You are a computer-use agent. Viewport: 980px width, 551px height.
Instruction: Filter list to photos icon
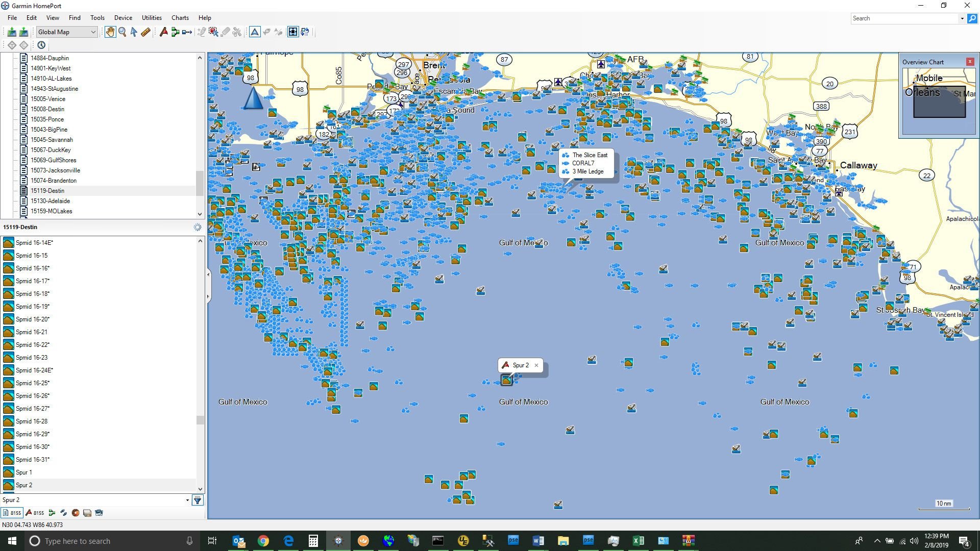99,513
